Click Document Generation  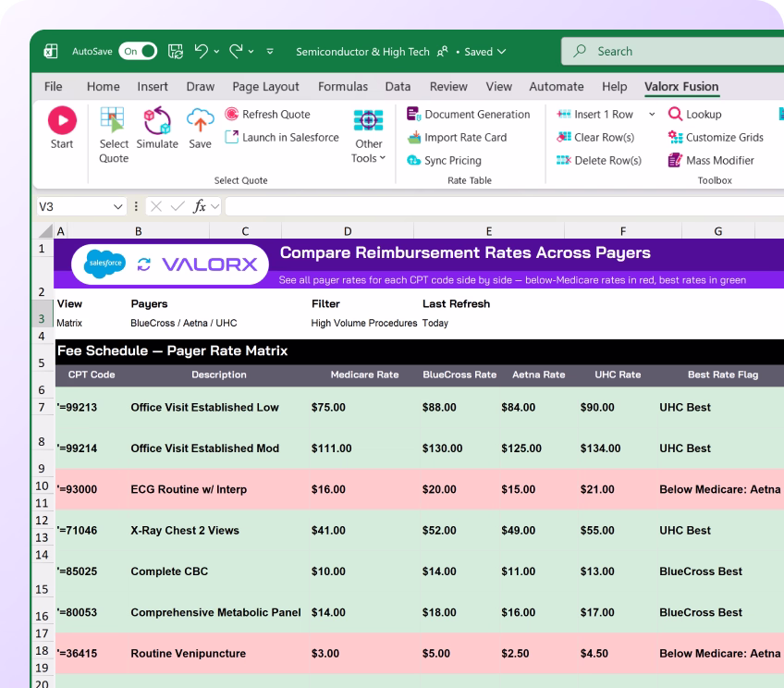(468, 114)
